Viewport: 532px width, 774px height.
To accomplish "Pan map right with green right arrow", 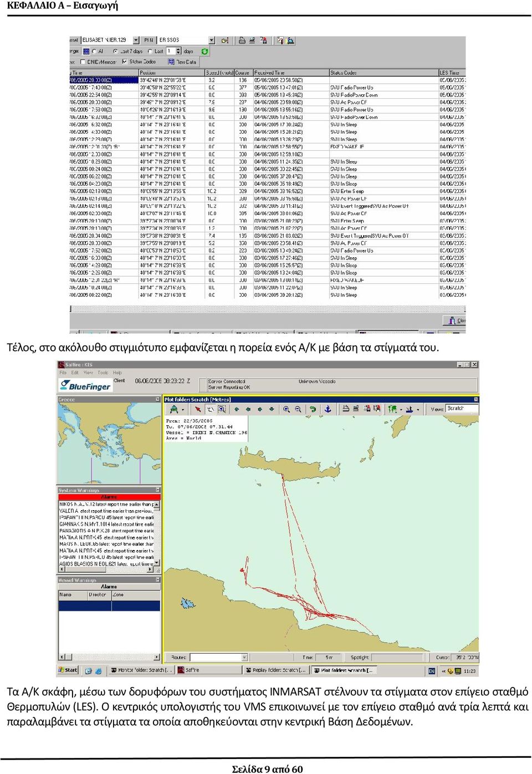I will click(x=260, y=409).
